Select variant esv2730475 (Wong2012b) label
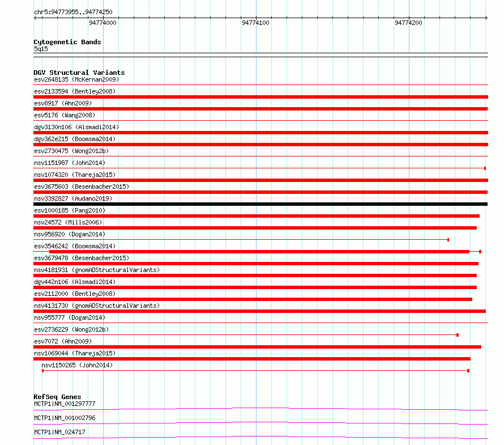 click(71, 151)
